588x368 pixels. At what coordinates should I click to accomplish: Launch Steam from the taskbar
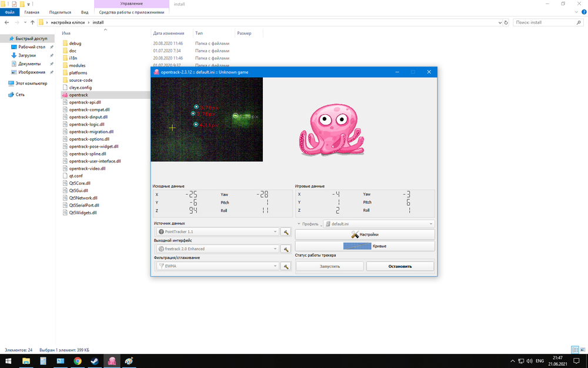94,361
